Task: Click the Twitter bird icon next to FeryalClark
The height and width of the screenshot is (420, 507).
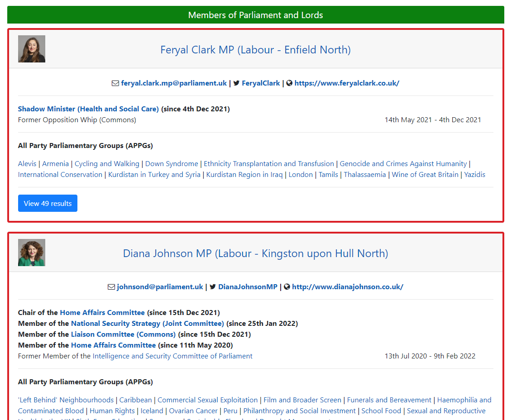Action: point(236,83)
